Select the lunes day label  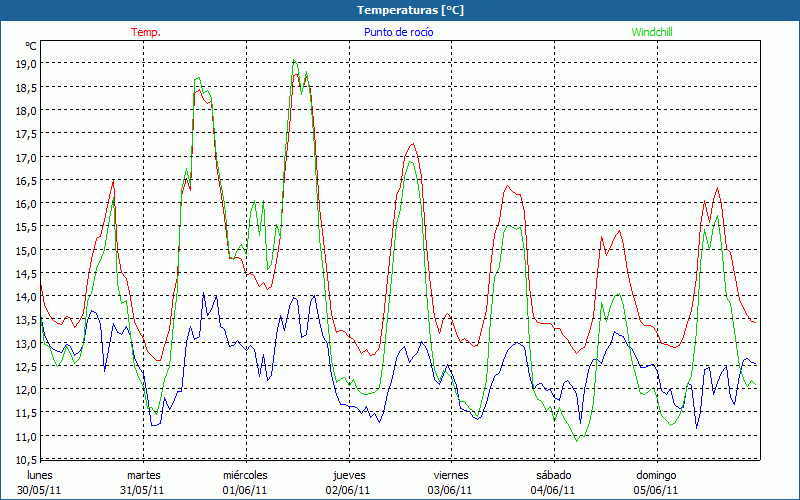41,475
